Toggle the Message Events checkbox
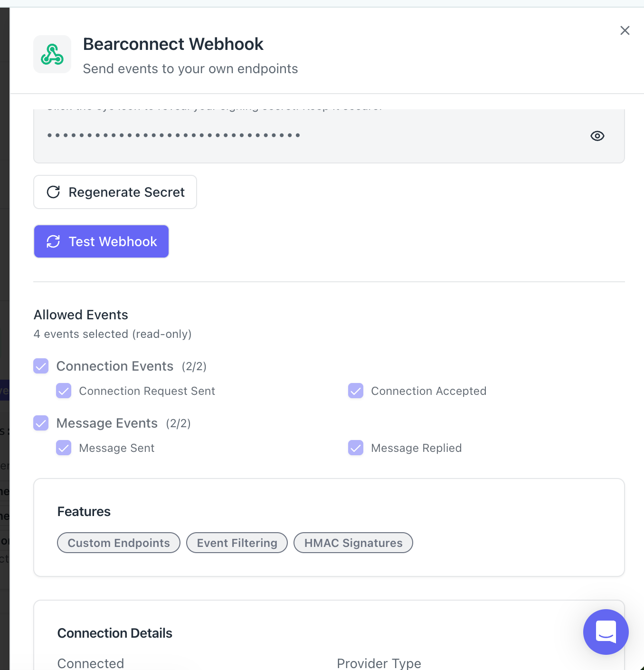The height and width of the screenshot is (670, 644). pyautogui.click(x=41, y=423)
